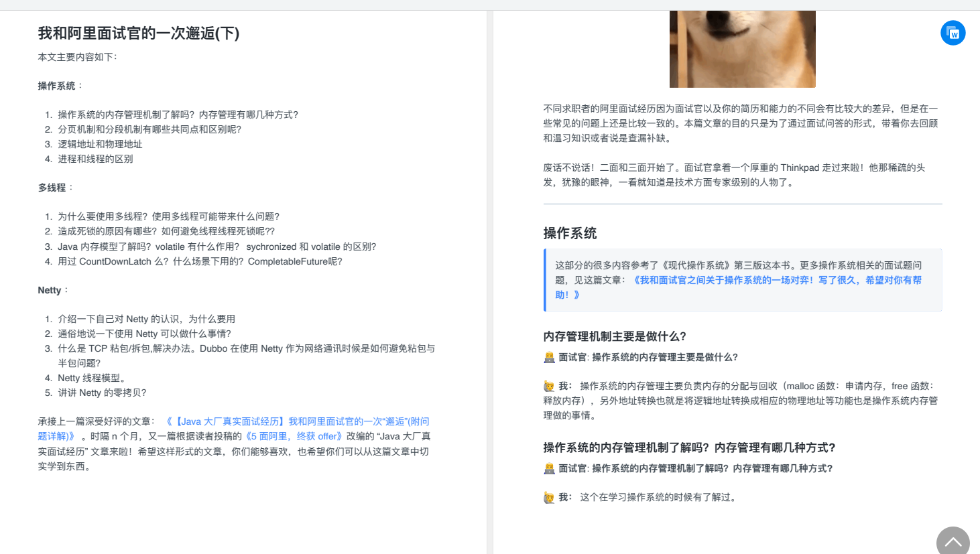Click list item 逻辑地址和物理地址
This screenshot has height=554, width=980.
tap(100, 144)
